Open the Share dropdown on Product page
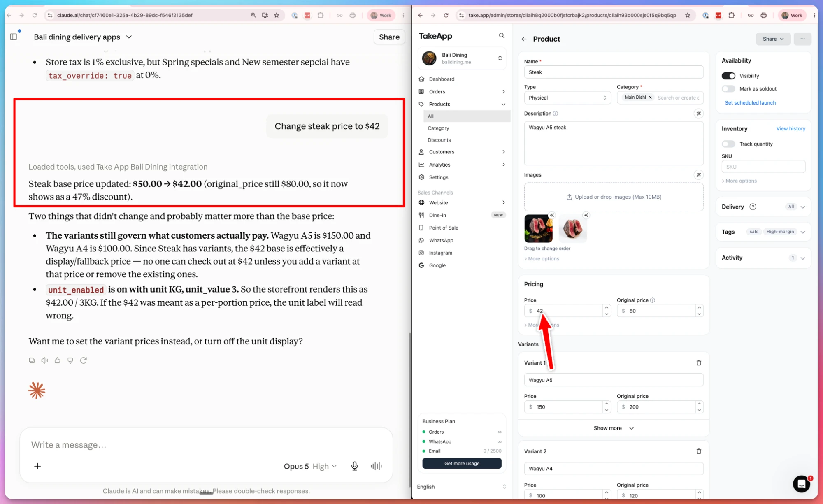823x504 pixels. (773, 39)
